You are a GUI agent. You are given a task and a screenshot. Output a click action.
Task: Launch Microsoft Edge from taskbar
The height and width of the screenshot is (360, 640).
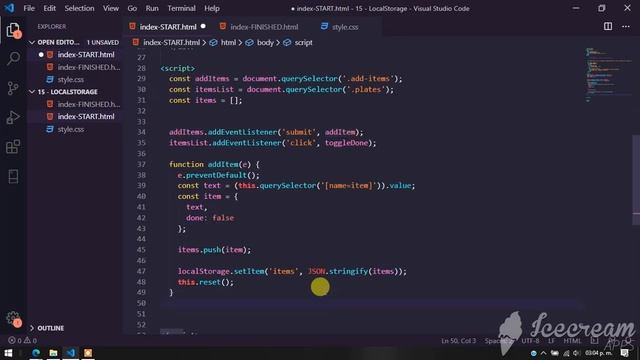[x=36, y=353]
